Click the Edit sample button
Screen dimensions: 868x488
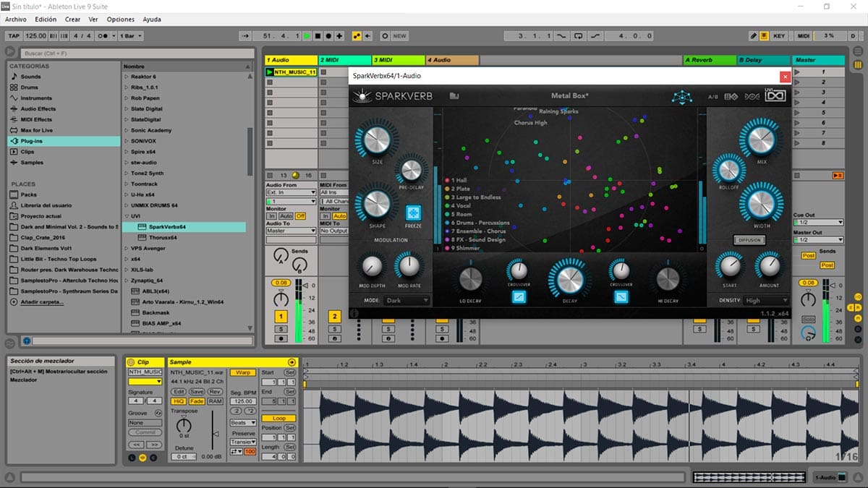[x=178, y=391]
